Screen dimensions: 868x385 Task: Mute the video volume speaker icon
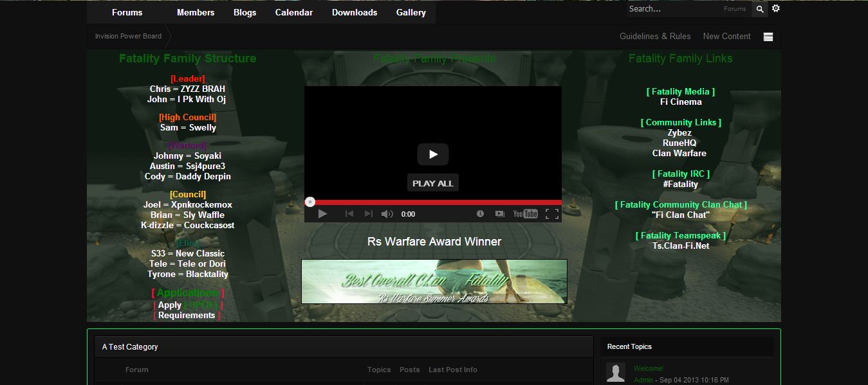(387, 214)
